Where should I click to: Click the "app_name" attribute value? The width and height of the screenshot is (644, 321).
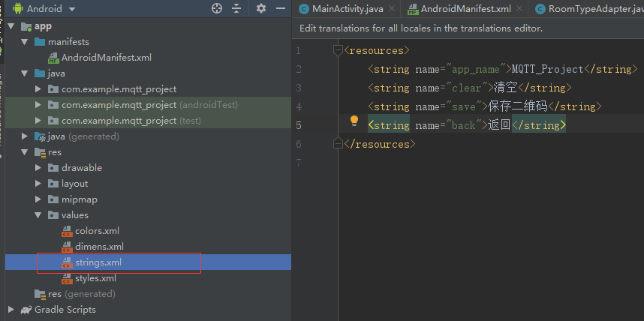point(476,69)
